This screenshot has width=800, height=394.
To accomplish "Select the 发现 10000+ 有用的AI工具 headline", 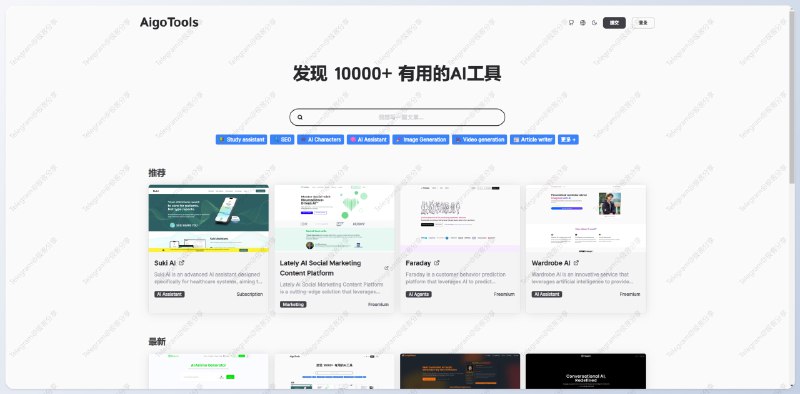I will [x=397, y=74].
